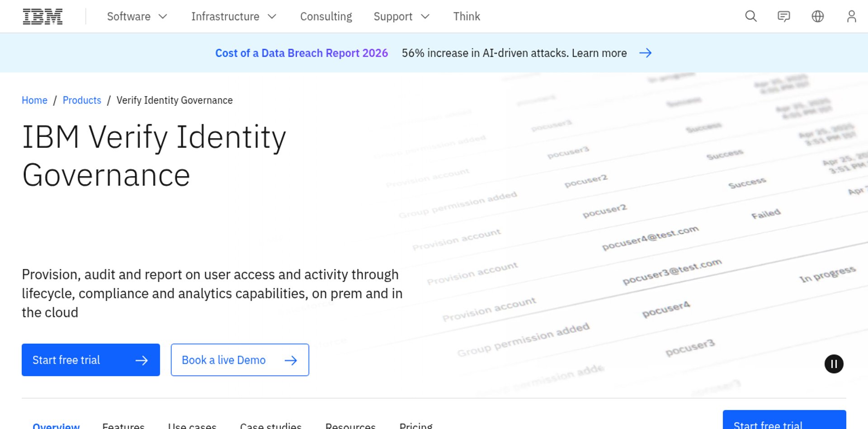Open the Consulting menu item
868x429 pixels.
[326, 16]
